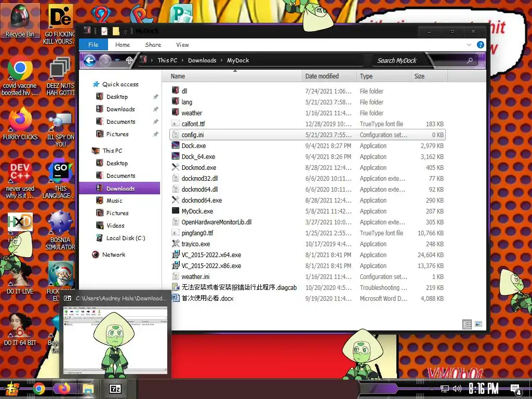Screen dimensions: 532x399
Task: Click the 7-Zip taskbar button
Action: tap(115, 389)
